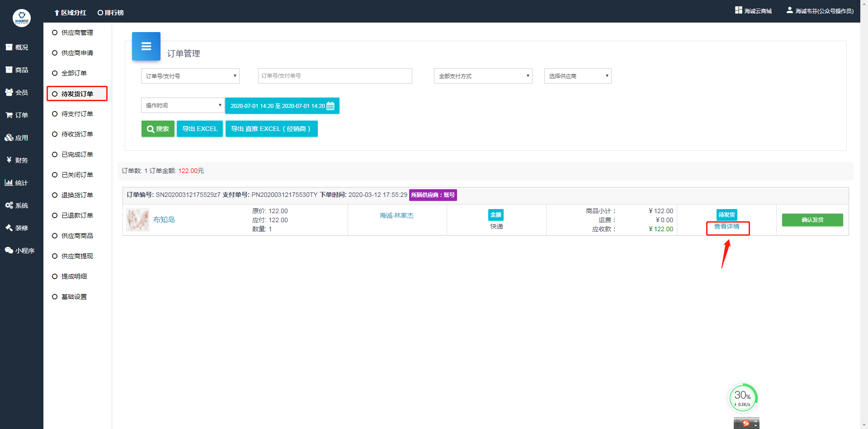This screenshot has height=429, width=868.
Task: Open the 订单 orders section
Action: (x=17, y=115)
